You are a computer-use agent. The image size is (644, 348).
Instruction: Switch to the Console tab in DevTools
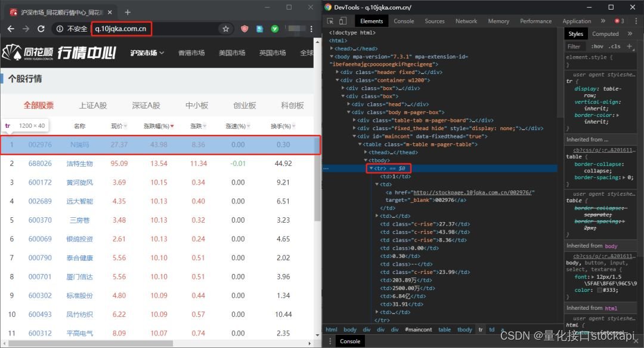[404, 21]
